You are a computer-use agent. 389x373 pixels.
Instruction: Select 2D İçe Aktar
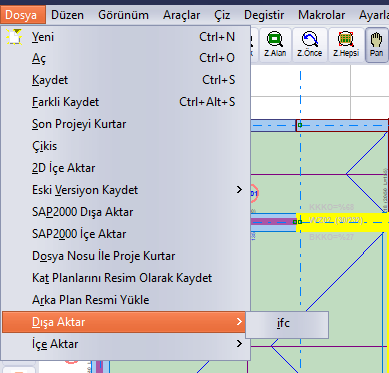126,168
